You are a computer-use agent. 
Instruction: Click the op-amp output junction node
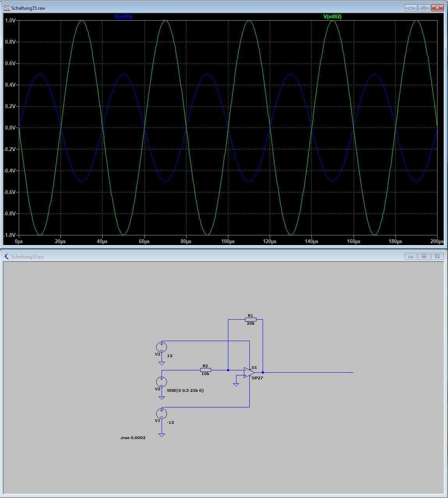pos(263,372)
